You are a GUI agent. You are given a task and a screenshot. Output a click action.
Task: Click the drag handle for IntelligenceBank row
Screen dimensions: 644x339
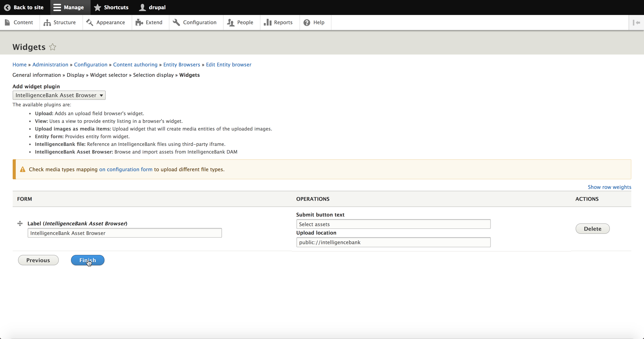click(x=20, y=223)
